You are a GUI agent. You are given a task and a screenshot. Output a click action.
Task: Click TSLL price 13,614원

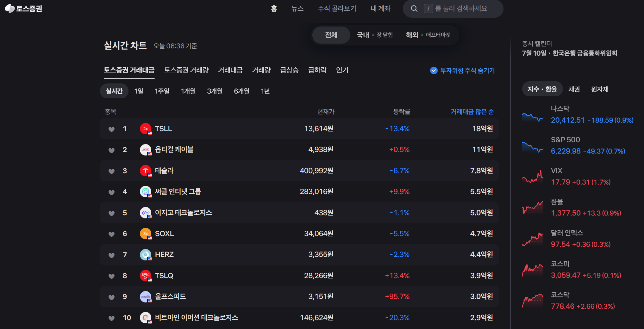tap(319, 129)
